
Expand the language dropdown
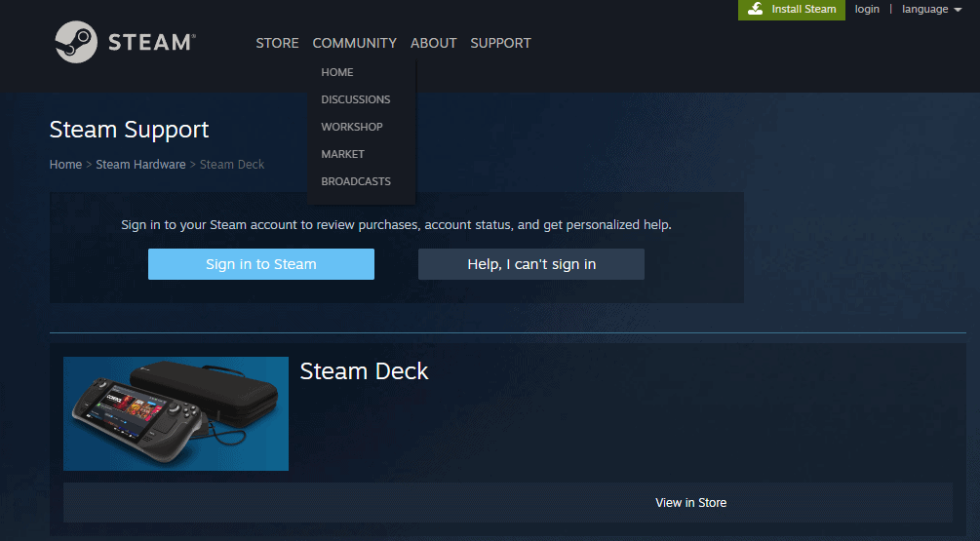[931, 10]
